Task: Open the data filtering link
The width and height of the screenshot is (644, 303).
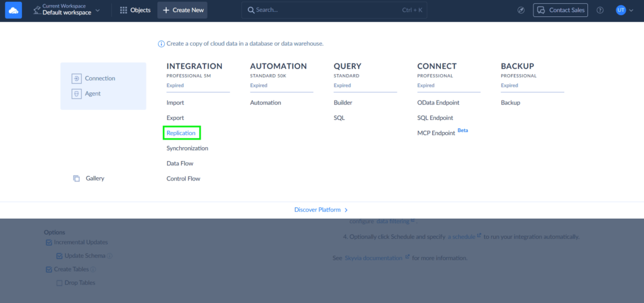Action: click(x=396, y=221)
